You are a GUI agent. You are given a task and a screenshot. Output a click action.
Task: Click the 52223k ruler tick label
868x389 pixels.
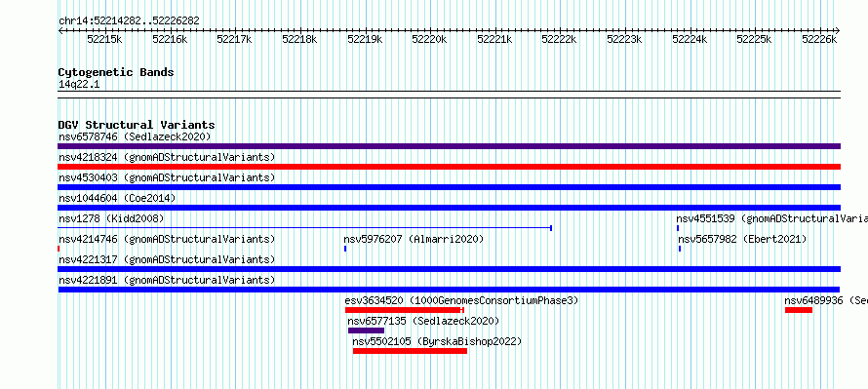click(x=624, y=39)
